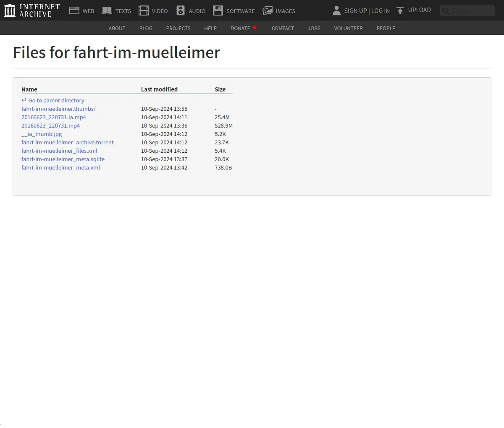Click the Texts nav label

click(x=123, y=11)
